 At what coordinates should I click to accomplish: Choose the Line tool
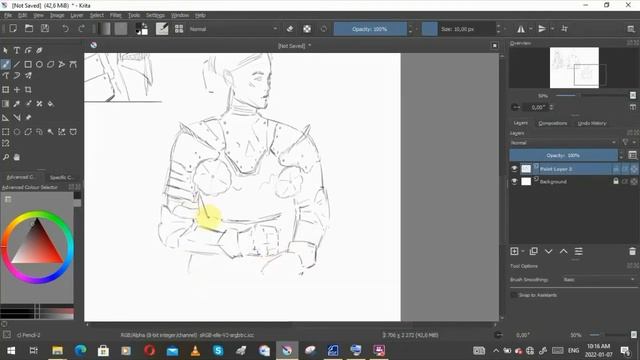pyautogui.click(x=17, y=64)
